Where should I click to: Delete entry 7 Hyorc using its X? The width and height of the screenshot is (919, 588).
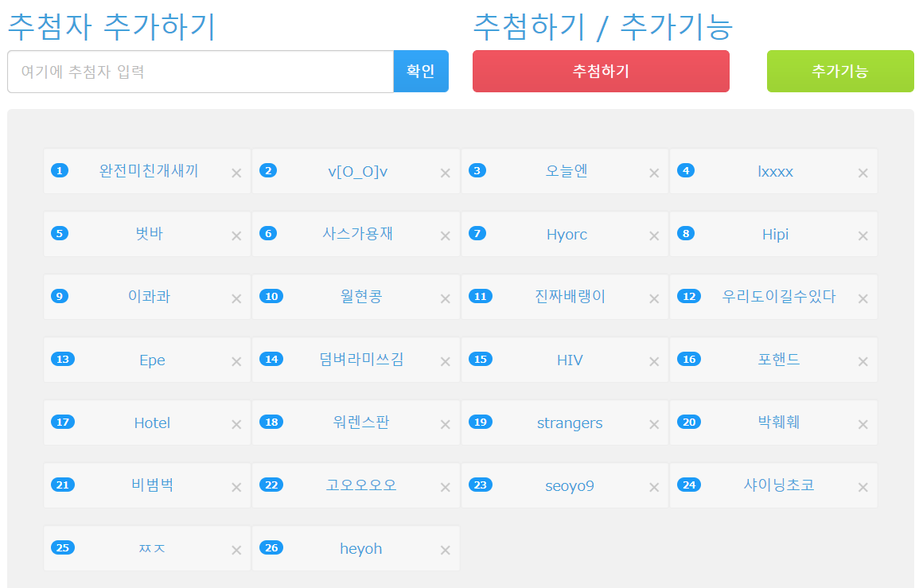click(654, 236)
